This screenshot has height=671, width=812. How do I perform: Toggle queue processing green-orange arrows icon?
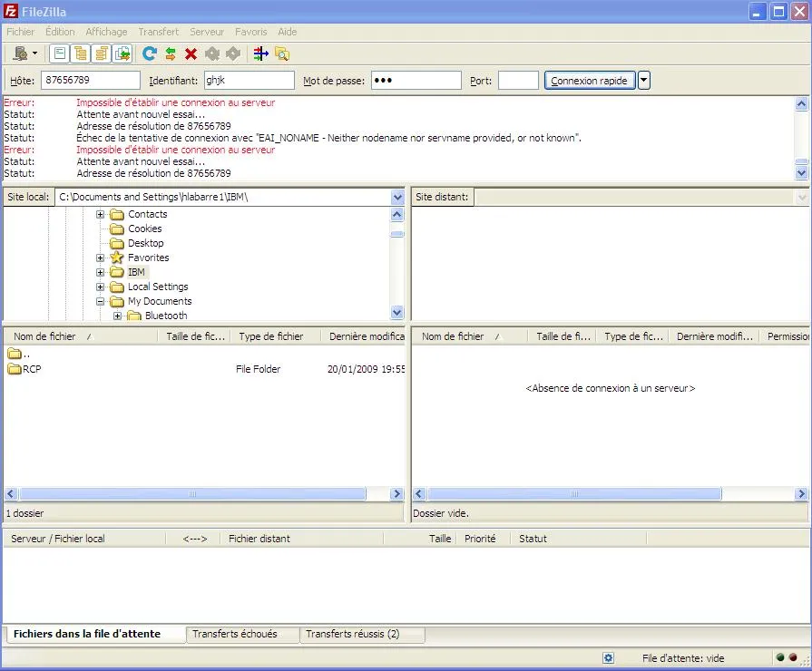click(171, 53)
